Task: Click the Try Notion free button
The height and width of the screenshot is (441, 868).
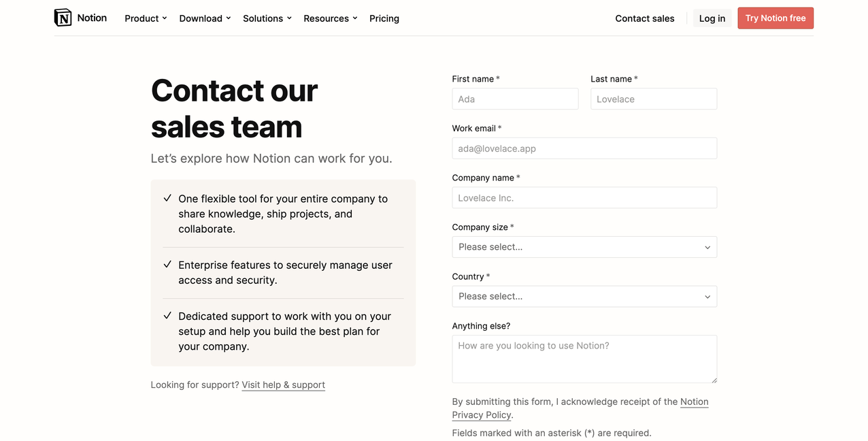Action: pyautogui.click(x=775, y=18)
